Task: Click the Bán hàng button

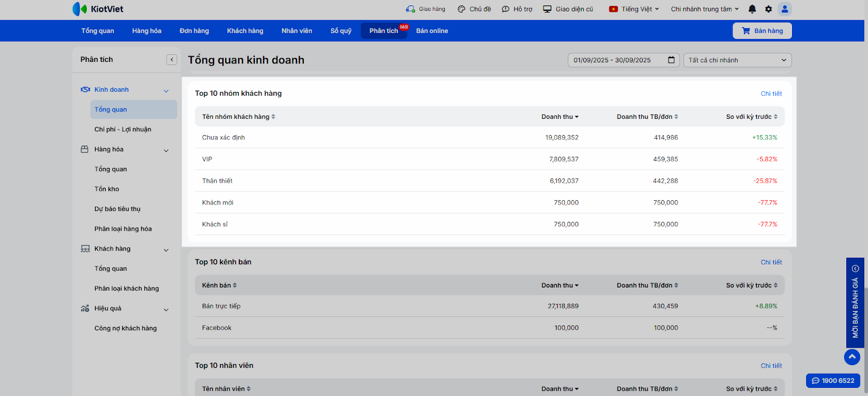Action: pos(762,31)
